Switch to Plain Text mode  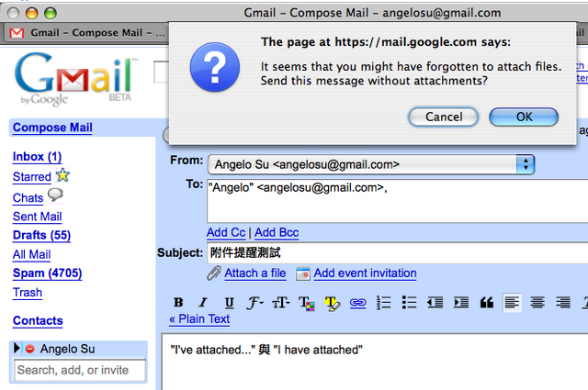point(199,319)
